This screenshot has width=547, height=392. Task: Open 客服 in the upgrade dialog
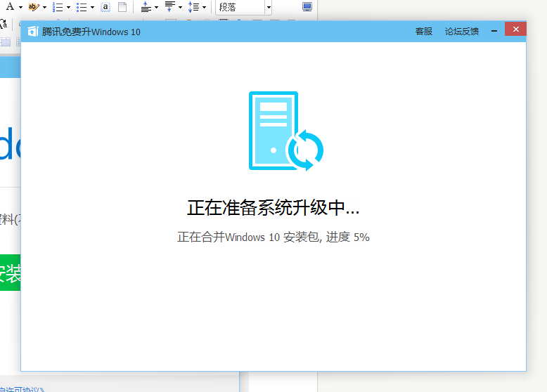pyautogui.click(x=424, y=32)
